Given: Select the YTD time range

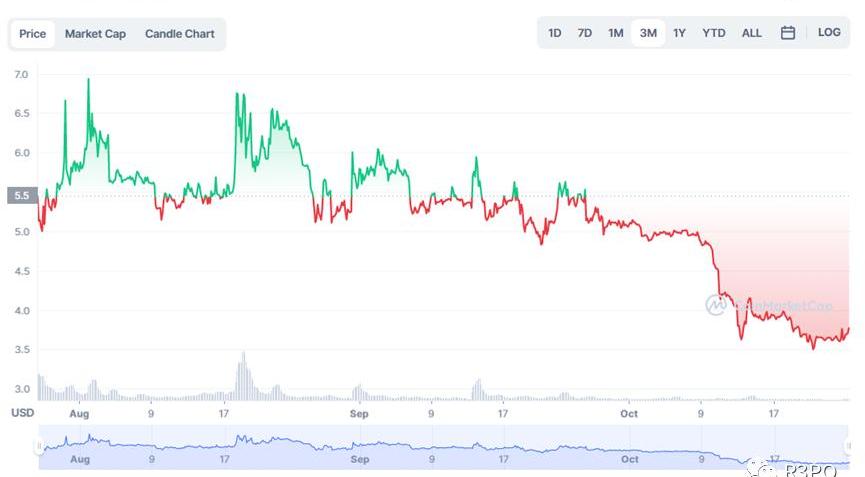Looking at the screenshot, I should pyautogui.click(x=714, y=33).
